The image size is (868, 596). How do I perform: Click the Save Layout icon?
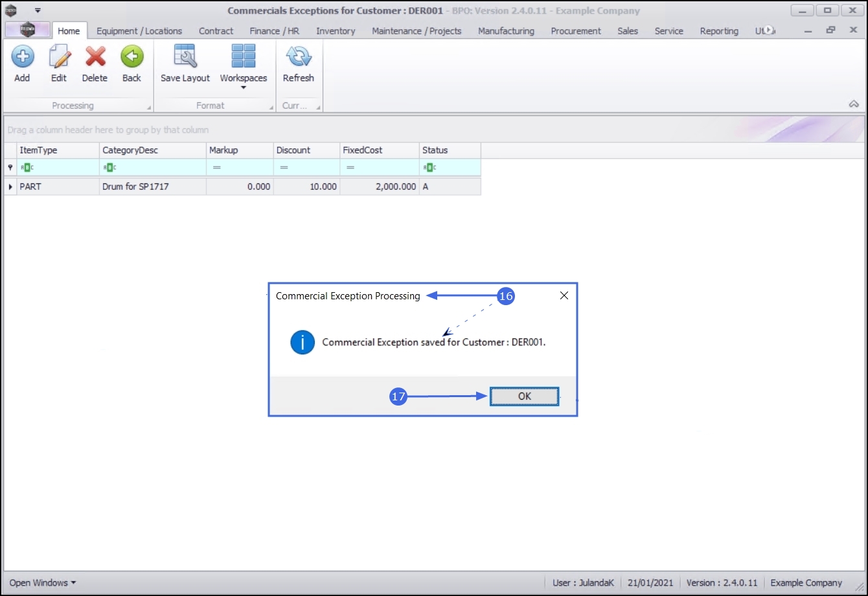click(x=185, y=57)
